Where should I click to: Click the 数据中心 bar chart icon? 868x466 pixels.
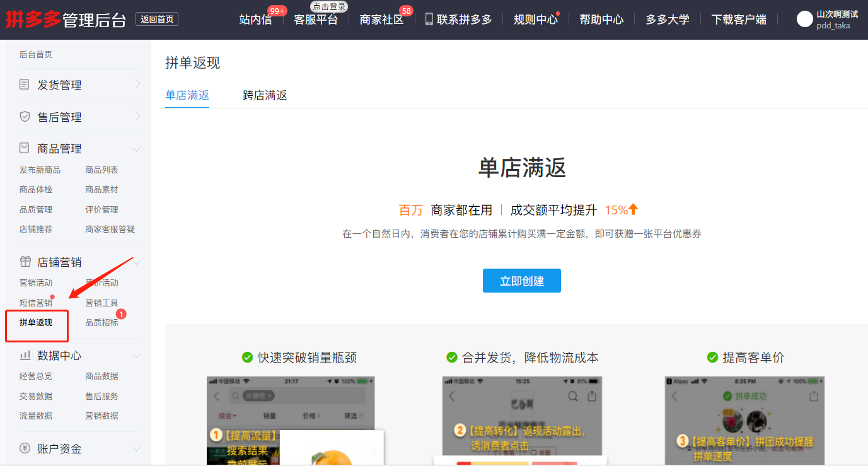pos(25,355)
